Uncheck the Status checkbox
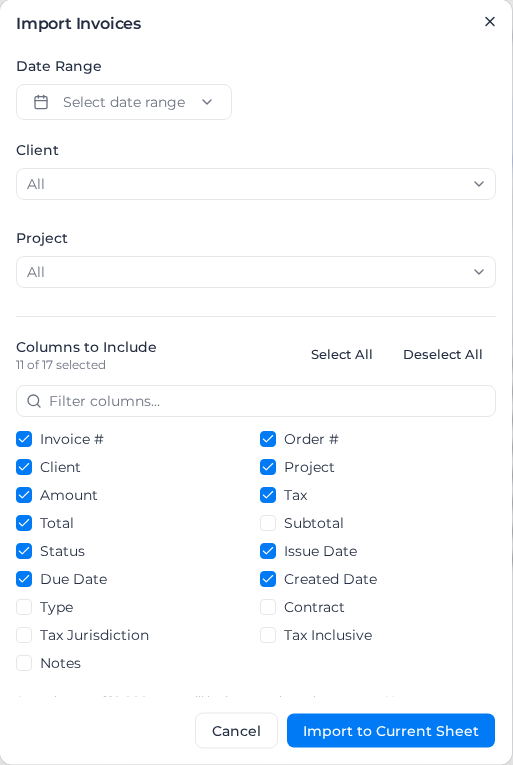This screenshot has width=513, height=765. pos(24,551)
